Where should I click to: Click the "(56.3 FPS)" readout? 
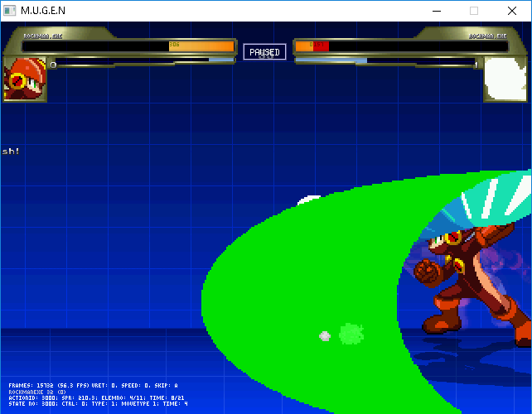click(x=73, y=386)
